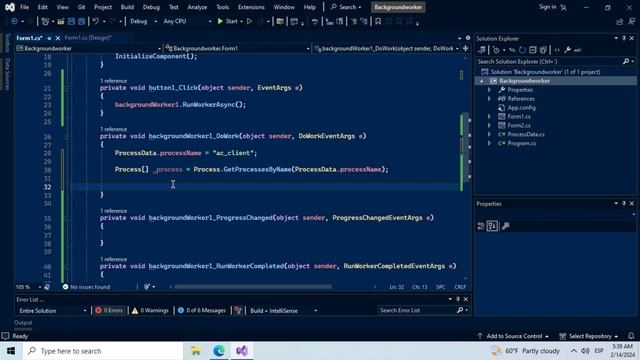Click the split editor plus icon
The height and width of the screenshot is (360, 640).
click(x=465, y=48)
